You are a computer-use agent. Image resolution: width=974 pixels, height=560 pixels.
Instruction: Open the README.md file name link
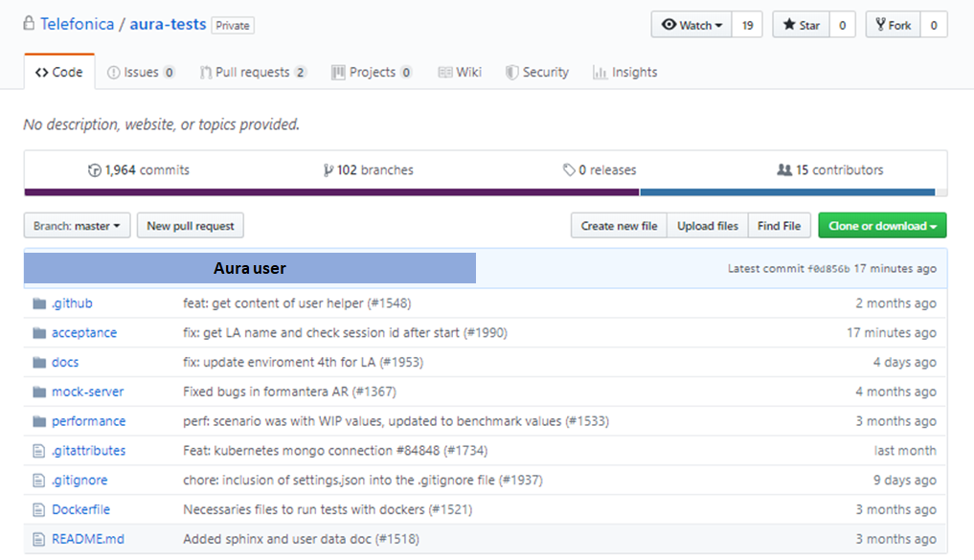(87, 539)
